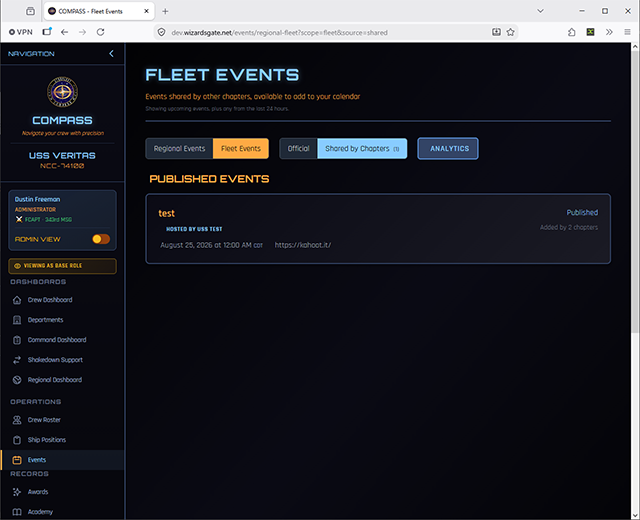The image size is (640, 520).
Task: Go to Crew Roster link
Action: (44, 420)
